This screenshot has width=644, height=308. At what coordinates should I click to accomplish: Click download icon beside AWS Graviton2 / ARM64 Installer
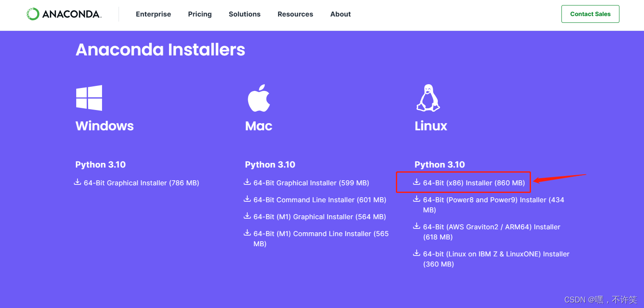pos(417,226)
